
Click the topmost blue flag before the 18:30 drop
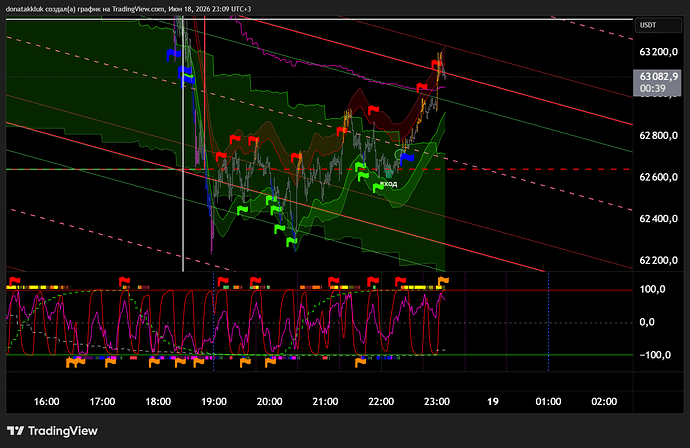pyautogui.click(x=173, y=55)
